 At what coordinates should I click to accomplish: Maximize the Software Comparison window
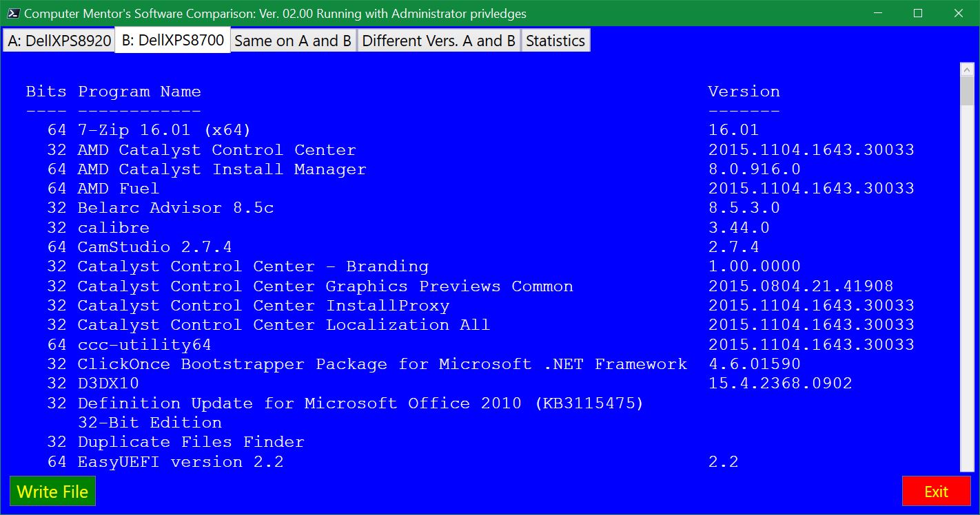918,13
